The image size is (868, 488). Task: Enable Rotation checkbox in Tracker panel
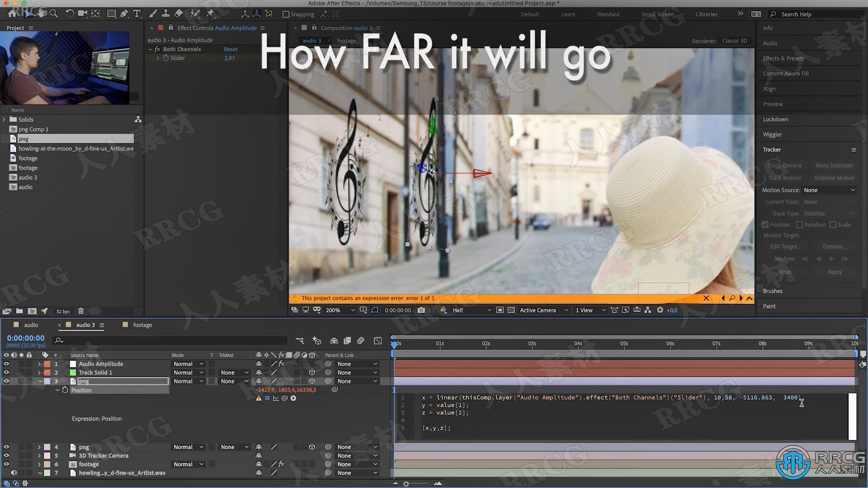tap(799, 225)
